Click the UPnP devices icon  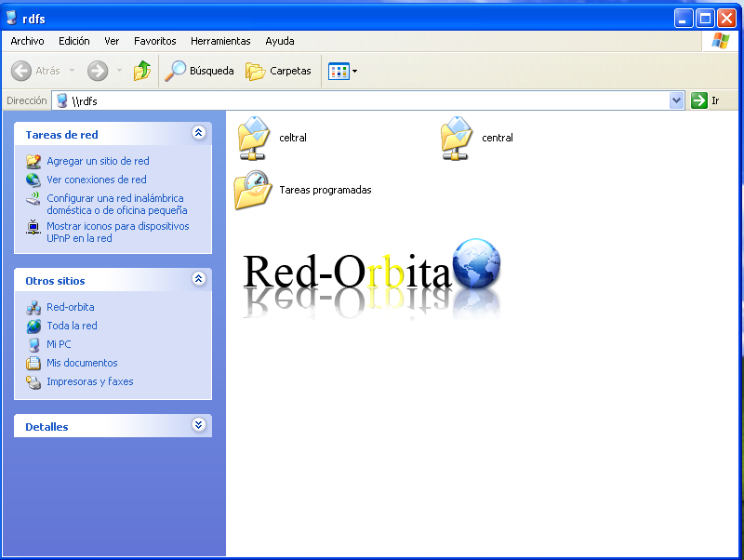pyautogui.click(x=33, y=227)
